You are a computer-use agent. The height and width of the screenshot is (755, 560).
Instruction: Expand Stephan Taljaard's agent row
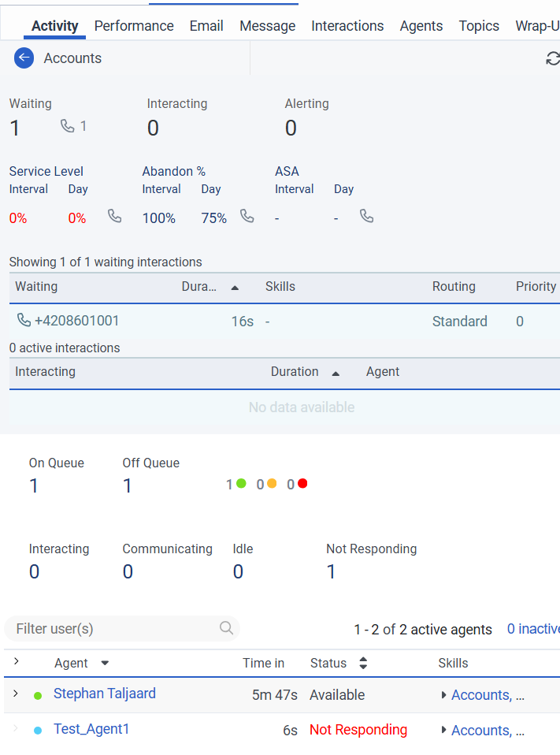[15, 694]
